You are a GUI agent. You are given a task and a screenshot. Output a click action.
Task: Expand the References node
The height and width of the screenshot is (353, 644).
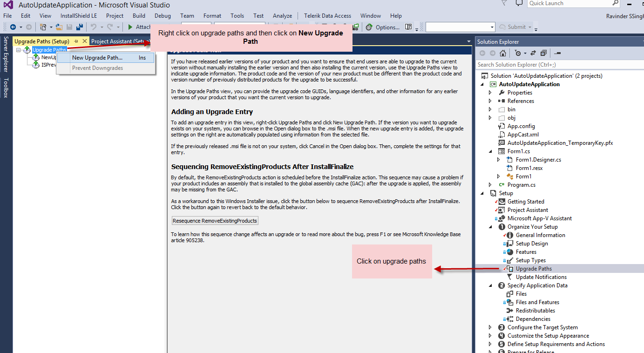(x=490, y=101)
